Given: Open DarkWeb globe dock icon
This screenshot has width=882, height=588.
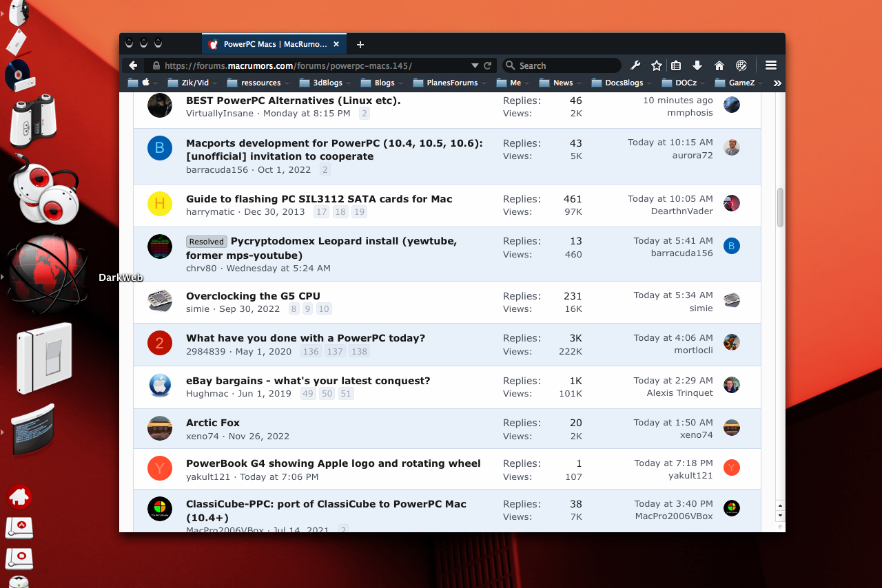Looking at the screenshot, I should (x=47, y=274).
